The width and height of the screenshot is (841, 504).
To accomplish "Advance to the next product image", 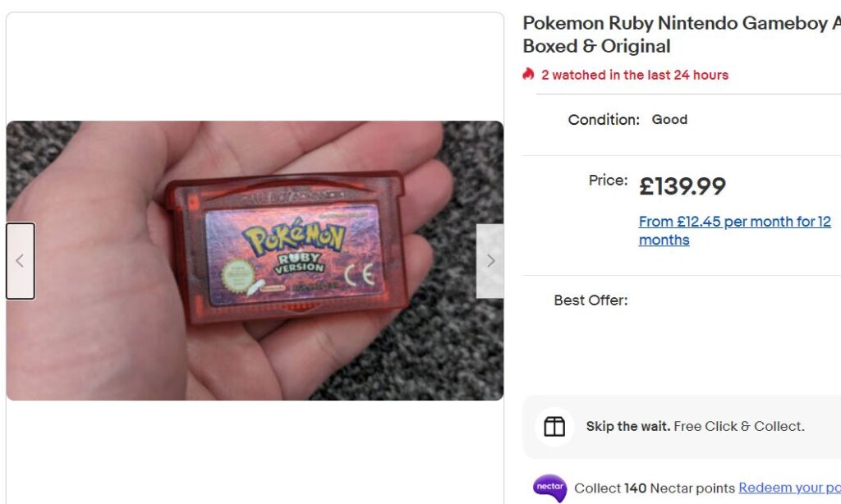I will pyautogui.click(x=490, y=261).
